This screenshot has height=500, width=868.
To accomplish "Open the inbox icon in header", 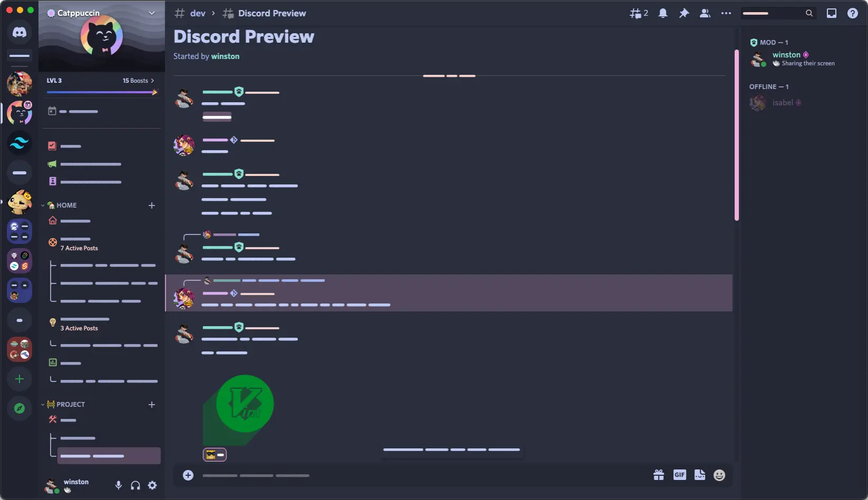I will [832, 13].
